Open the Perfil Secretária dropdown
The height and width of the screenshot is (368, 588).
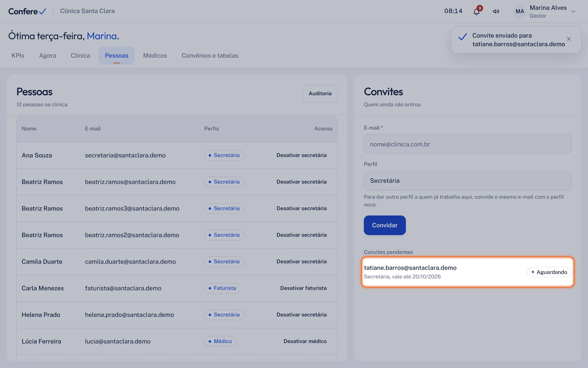click(x=467, y=181)
